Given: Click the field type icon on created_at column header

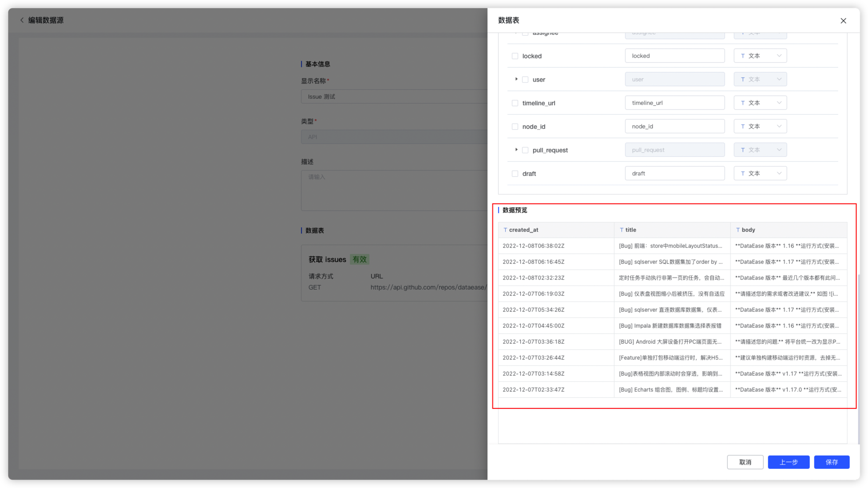Looking at the screenshot, I should 505,230.
